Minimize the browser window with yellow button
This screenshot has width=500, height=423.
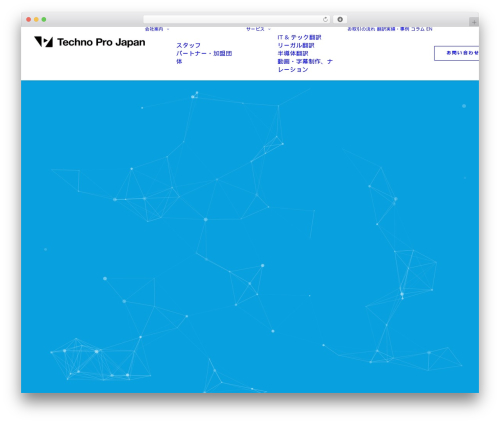coord(36,19)
